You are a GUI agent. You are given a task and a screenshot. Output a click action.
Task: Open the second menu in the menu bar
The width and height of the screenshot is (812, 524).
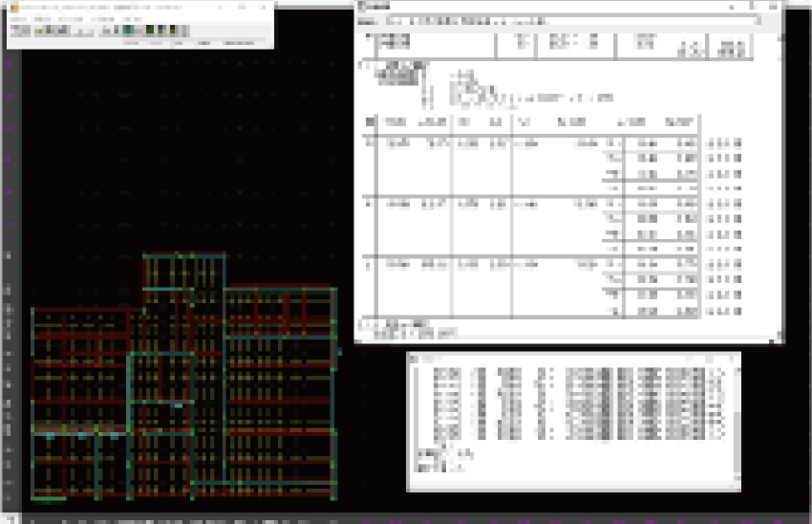click(42, 18)
